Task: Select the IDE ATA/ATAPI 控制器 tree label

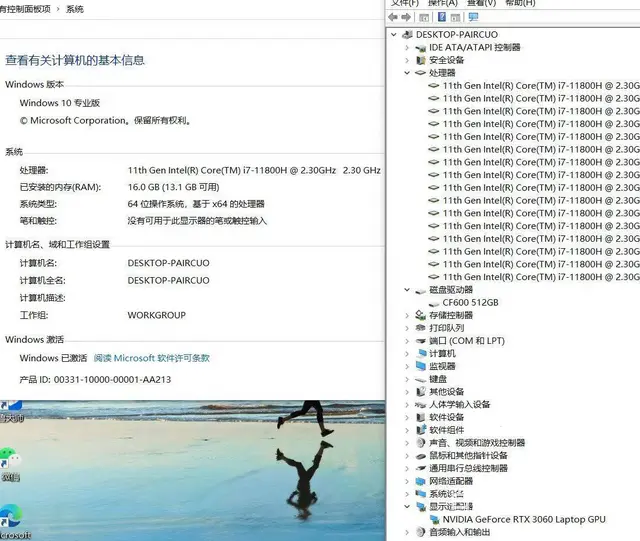Action: click(x=475, y=48)
